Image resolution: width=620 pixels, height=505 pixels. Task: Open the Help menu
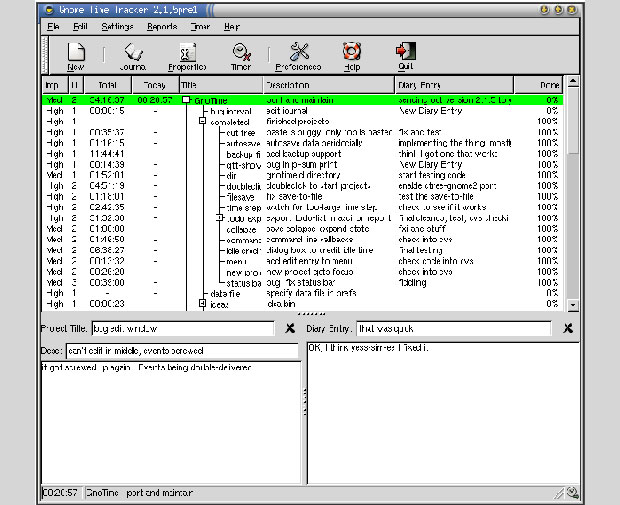click(232, 26)
